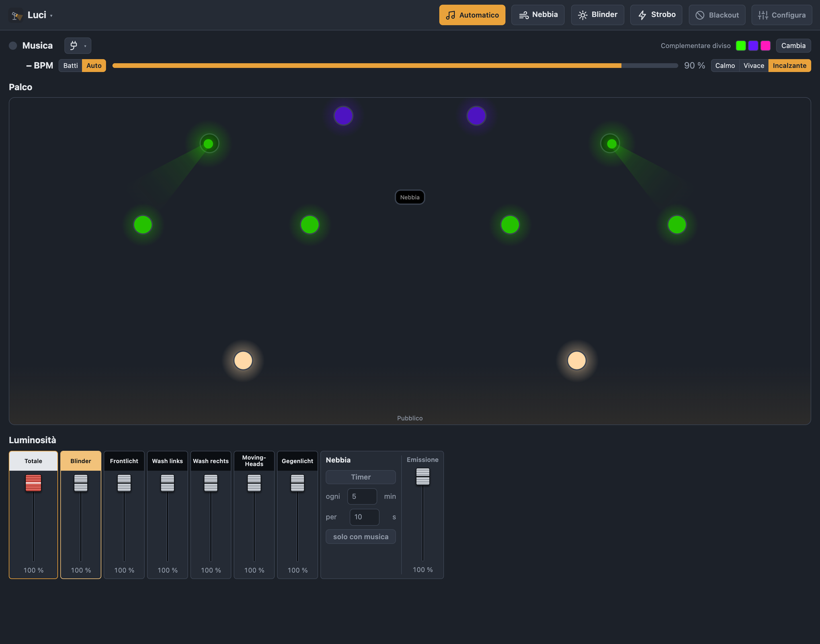This screenshot has width=820, height=644.
Task: Click the magenta palette color swatch
Action: [765, 46]
